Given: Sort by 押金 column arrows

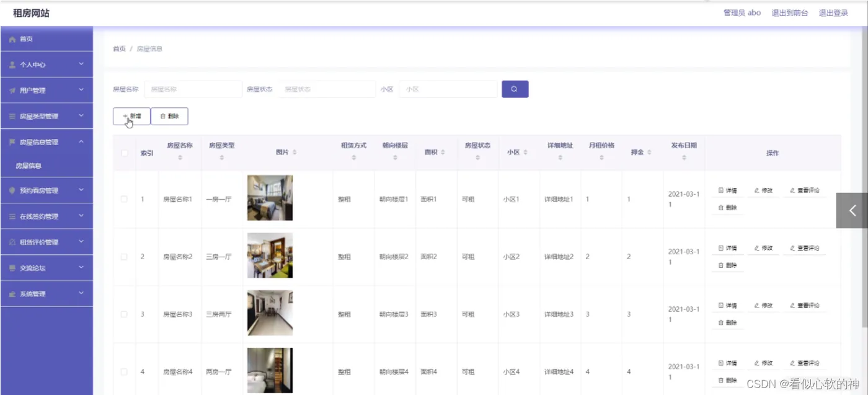Looking at the screenshot, I should click(649, 153).
